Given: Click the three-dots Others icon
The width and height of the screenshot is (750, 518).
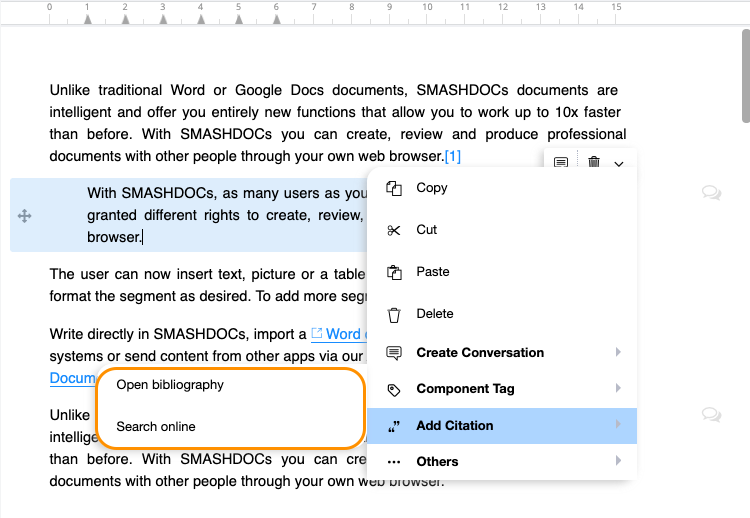Looking at the screenshot, I should pyautogui.click(x=394, y=462).
